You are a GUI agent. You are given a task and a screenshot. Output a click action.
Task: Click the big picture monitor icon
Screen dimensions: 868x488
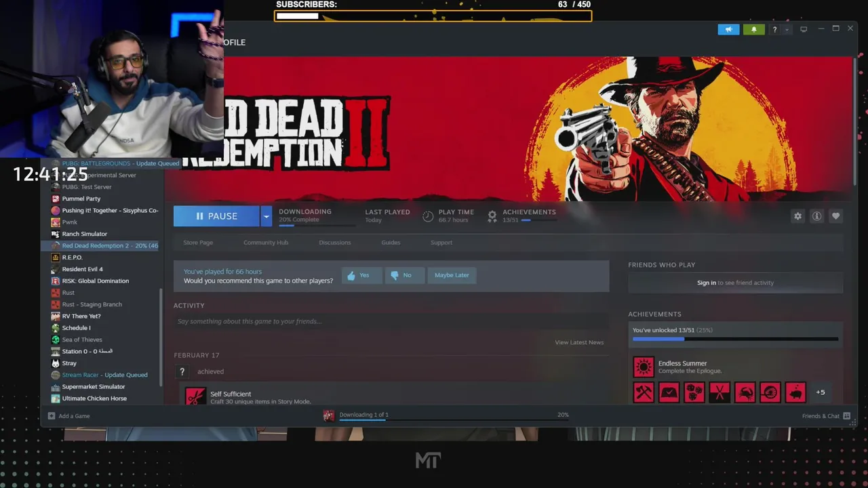pyautogui.click(x=804, y=29)
